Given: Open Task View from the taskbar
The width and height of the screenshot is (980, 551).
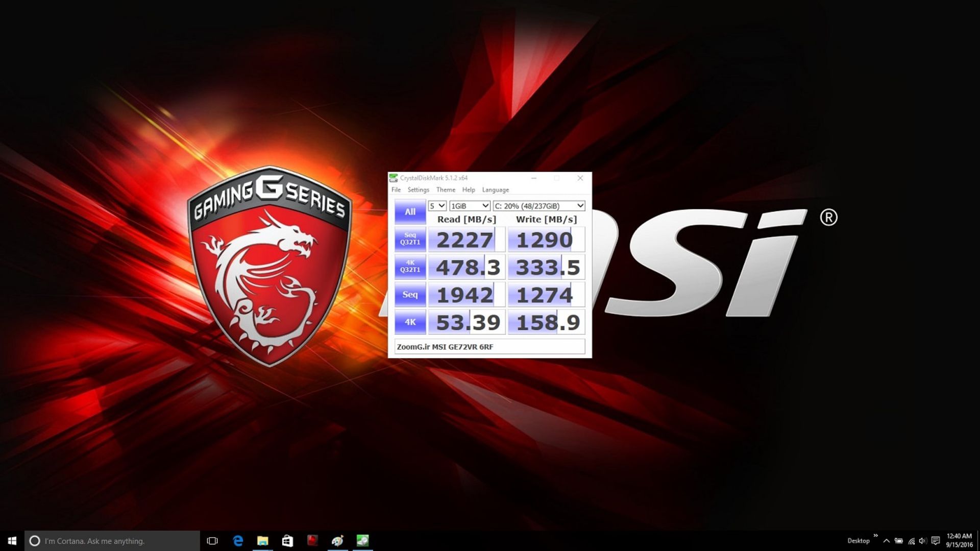Looking at the screenshot, I should tap(212, 541).
